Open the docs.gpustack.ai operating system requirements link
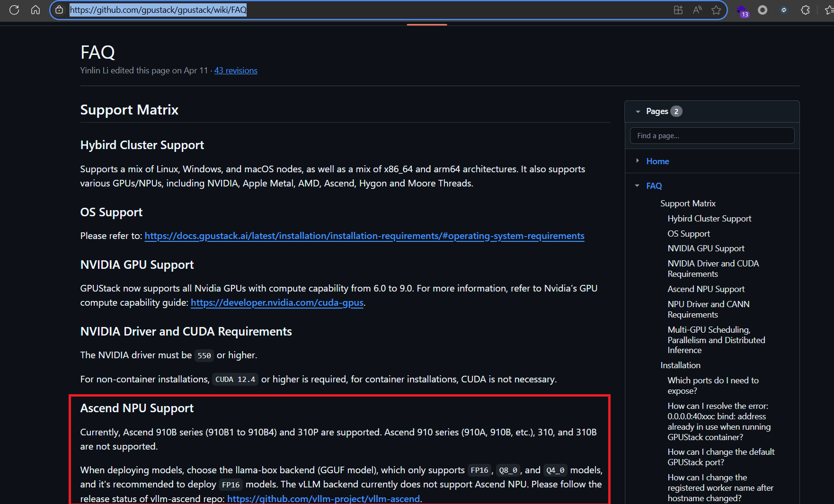 pos(364,236)
